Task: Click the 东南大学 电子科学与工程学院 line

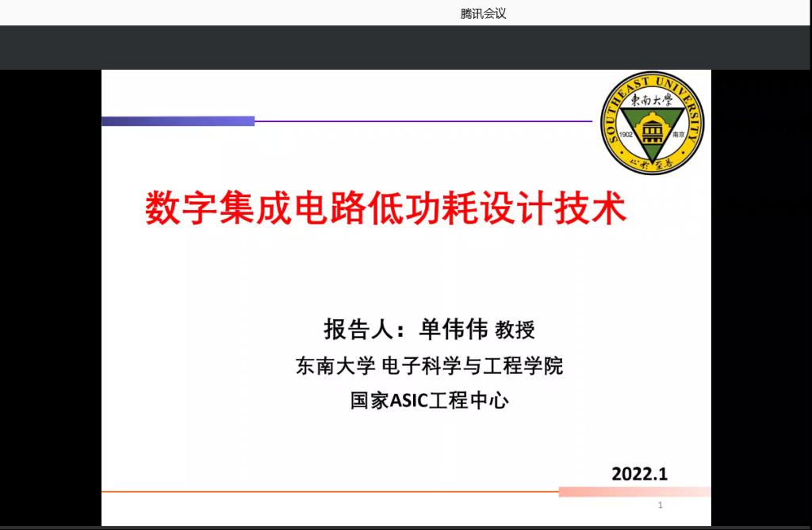Action: point(429,367)
